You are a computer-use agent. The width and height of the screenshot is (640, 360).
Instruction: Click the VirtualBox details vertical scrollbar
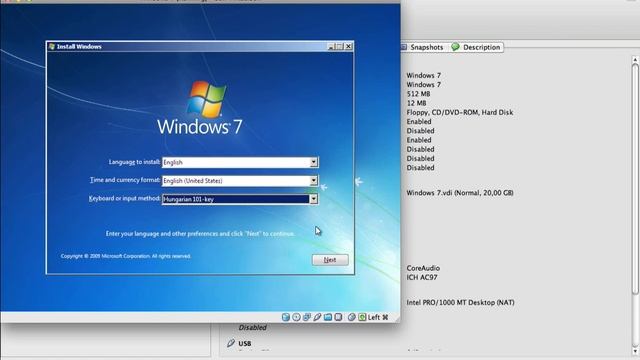pos(635,178)
